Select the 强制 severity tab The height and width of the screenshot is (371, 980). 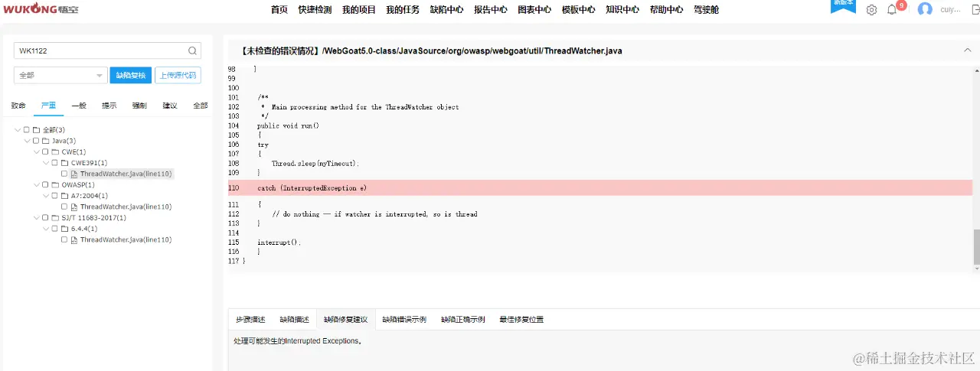click(139, 106)
